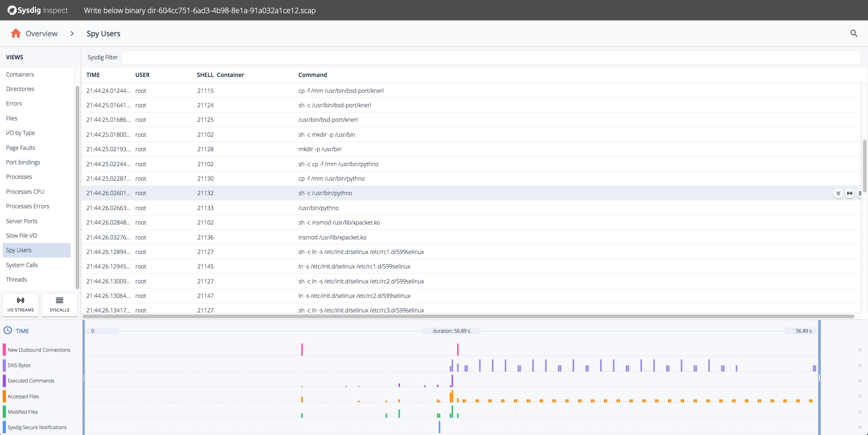Select row 'mkdir -p /usr/bin' shell 21128
This screenshot has height=435, width=868.
471,149
